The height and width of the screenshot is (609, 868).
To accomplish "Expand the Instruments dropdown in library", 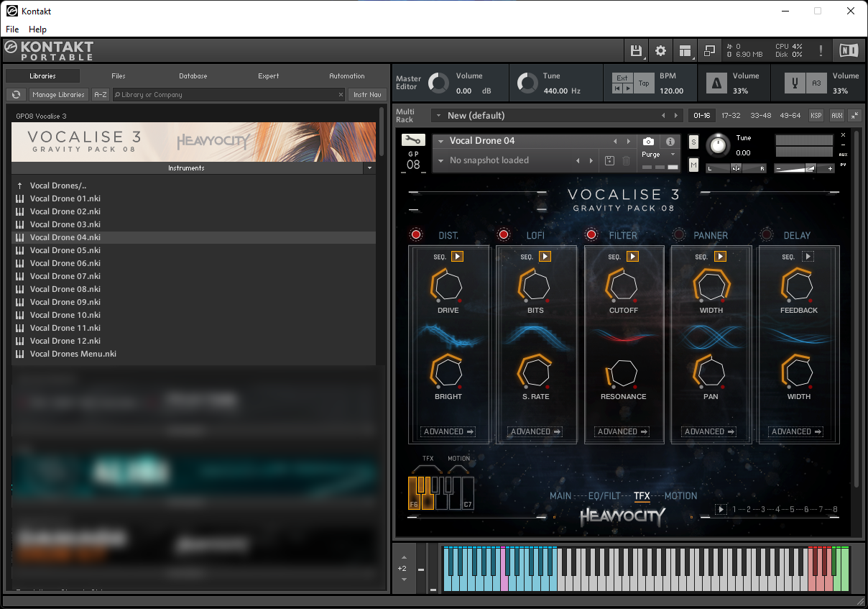I will click(369, 168).
